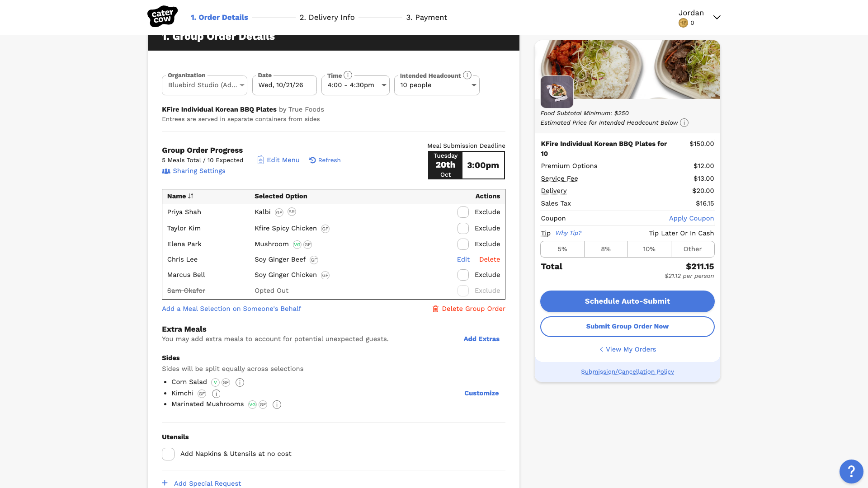Screen dimensions: 868x488
Task: Delete Chris Lee's meal selection
Action: point(490,259)
